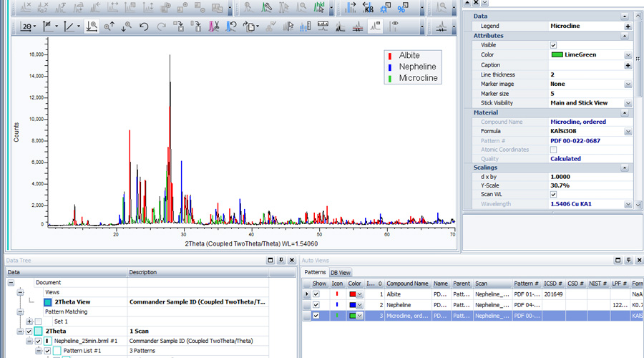
Task: Open the Stick Visibility dropdown
Action: [628, 103]
